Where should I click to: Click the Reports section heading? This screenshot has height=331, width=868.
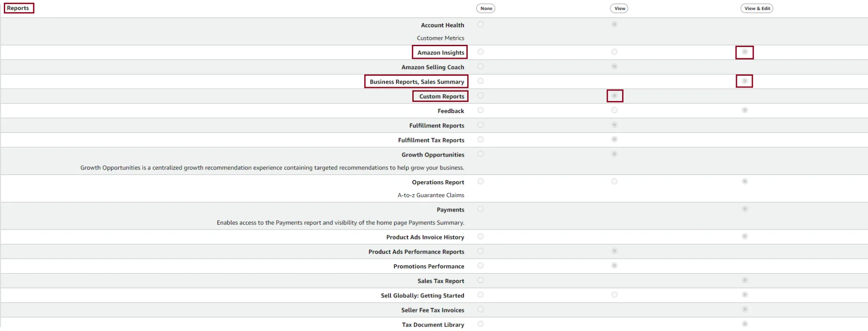[18, 8]
